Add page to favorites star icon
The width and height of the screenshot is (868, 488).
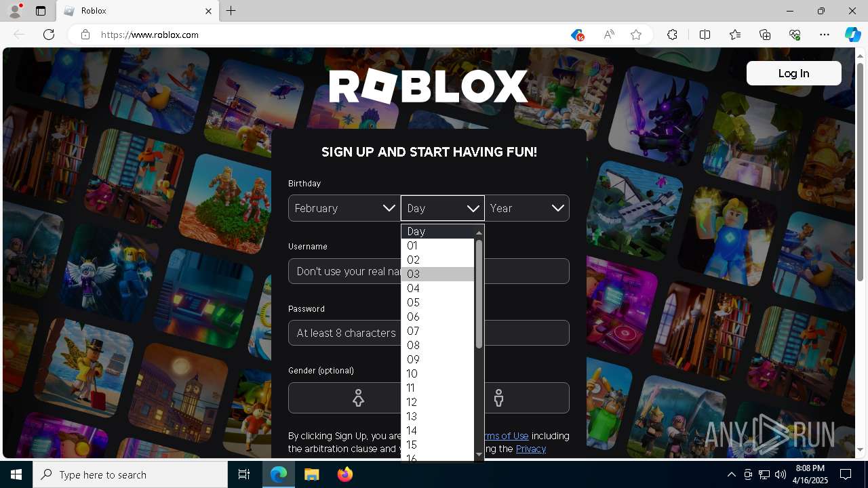click(636, 35)
